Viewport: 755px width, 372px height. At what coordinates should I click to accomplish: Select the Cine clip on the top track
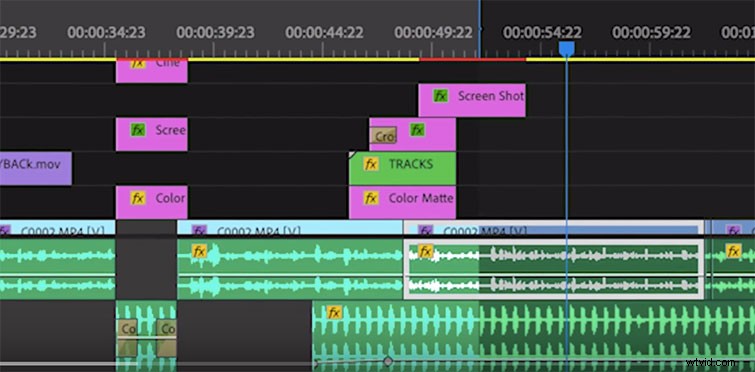(x=152, y=72)
